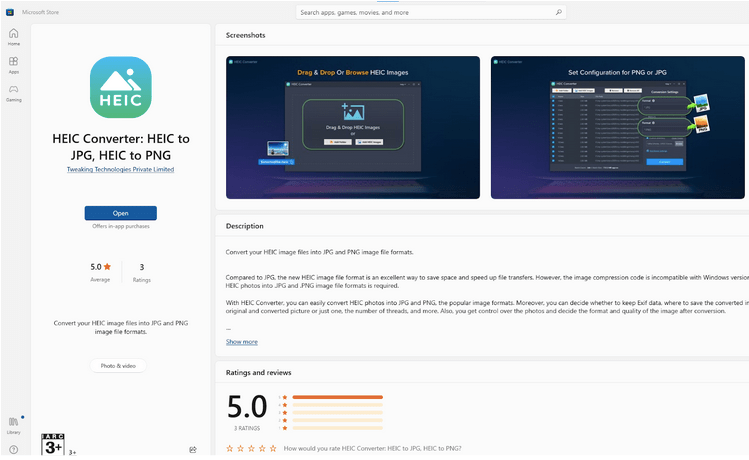This screenshot has height=460, width=749.
Task: Click the HEIC Converter app icon
Action: pos(121,87)
